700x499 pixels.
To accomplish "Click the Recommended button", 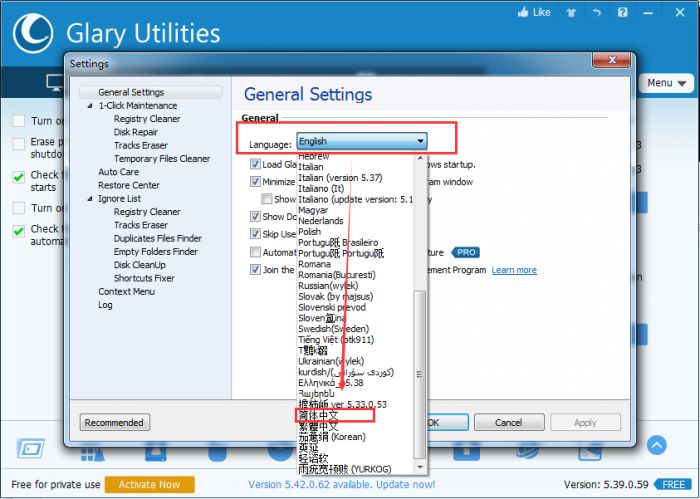I will [114, 422].
